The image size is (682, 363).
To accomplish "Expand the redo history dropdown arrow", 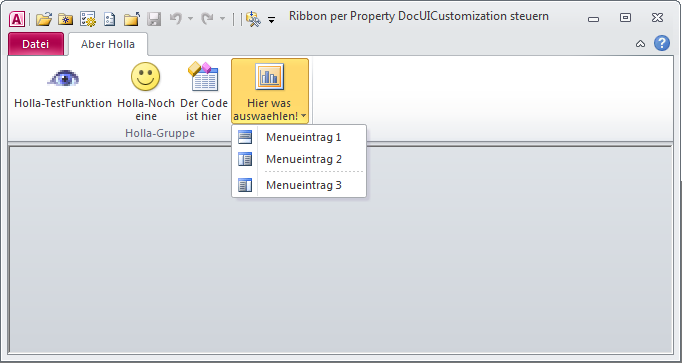I will coord(222,19).
